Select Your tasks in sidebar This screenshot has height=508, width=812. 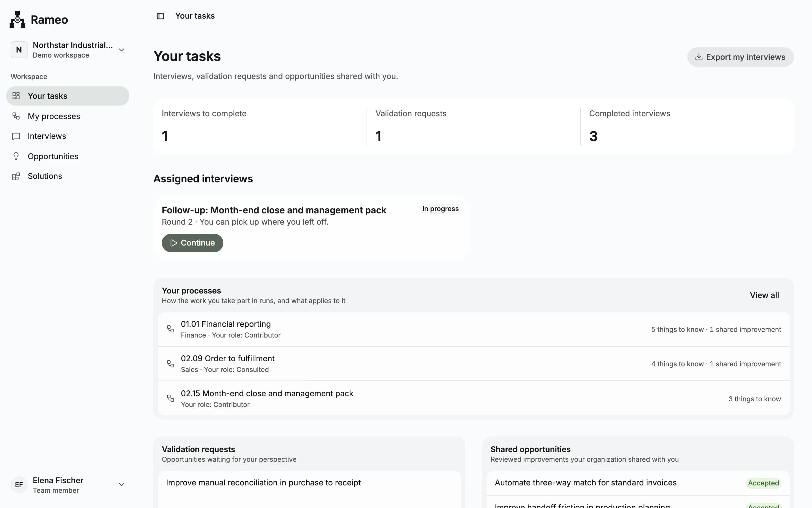[67, 96]
